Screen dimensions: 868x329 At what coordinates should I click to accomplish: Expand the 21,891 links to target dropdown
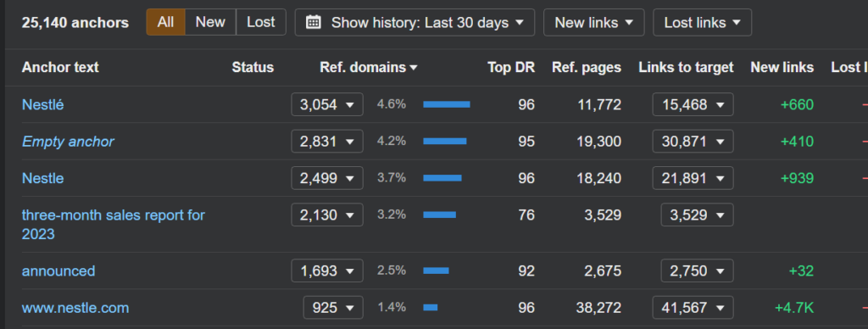[x=693, y=178]
